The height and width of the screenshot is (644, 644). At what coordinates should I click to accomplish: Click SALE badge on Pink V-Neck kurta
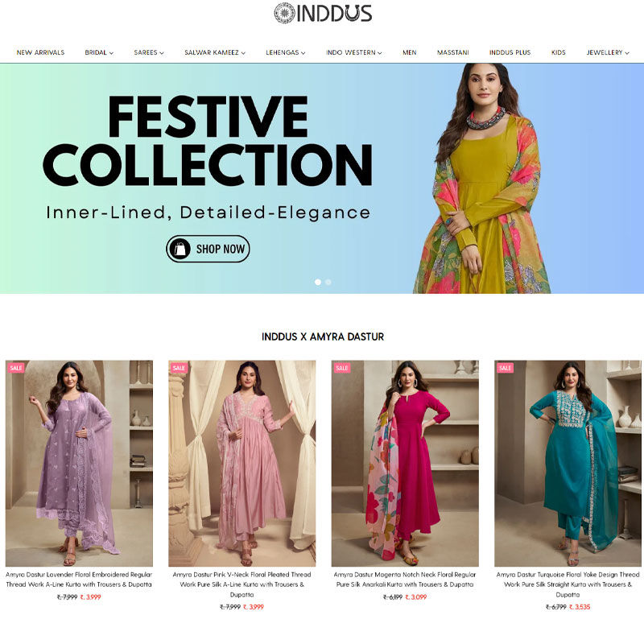click(x=179, y=368)
